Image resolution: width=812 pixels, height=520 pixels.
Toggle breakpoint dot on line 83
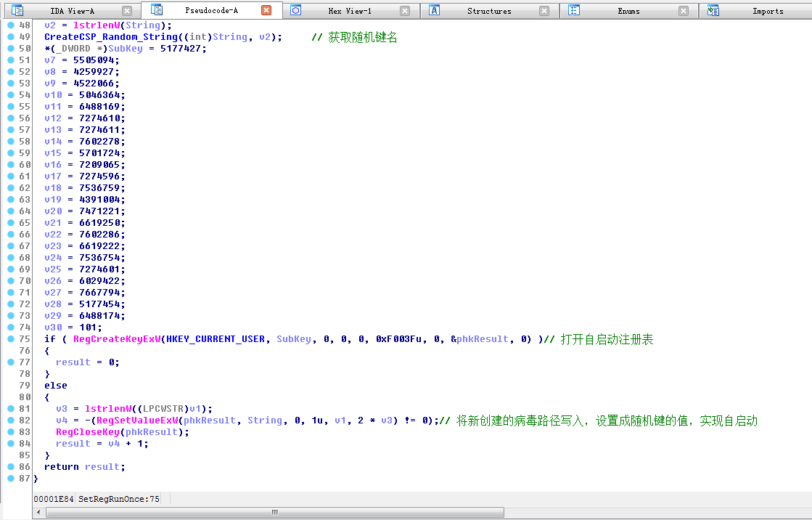click(x=11, y=432)
